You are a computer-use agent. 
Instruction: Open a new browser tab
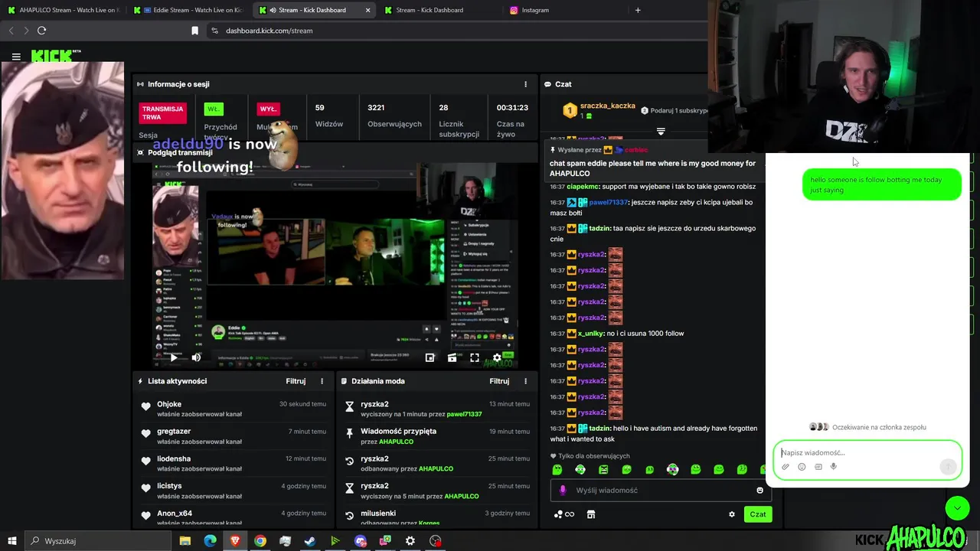point(638,10)
